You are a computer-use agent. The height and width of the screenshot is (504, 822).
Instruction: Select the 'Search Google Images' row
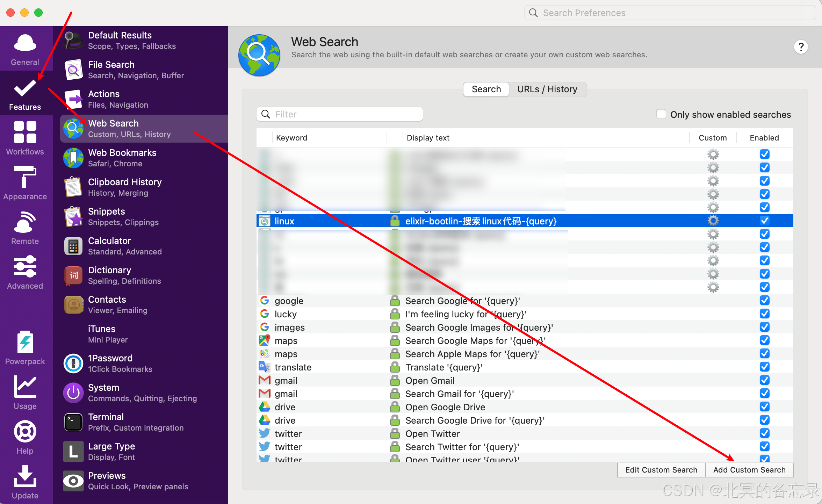pyautogui.click(x=525, y=327)
